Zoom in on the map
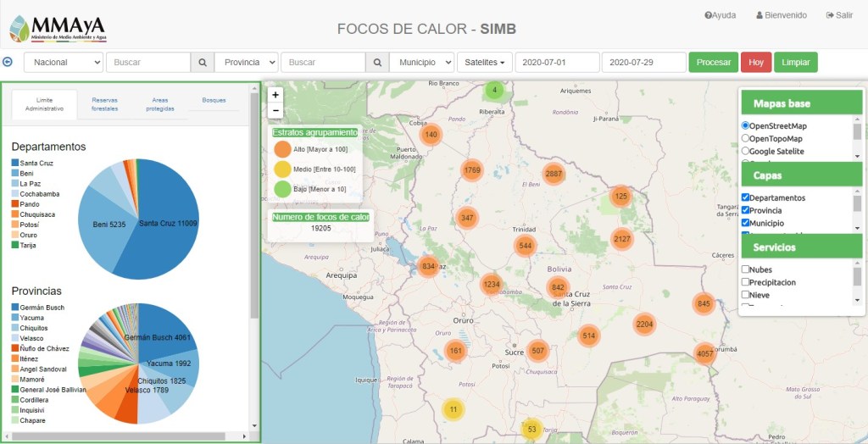Image resolution: width=868 pixels, height=444 pixels. click(275, 96)
